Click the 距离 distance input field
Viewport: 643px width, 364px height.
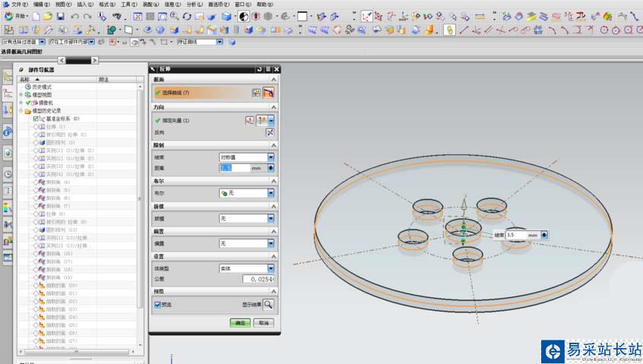[x=234, y=168]
